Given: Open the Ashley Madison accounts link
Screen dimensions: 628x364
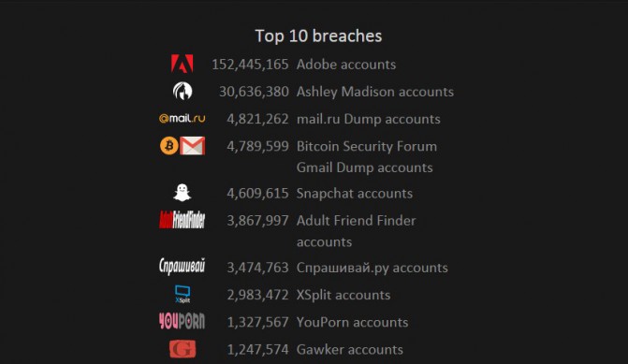Looking at the screenshot, I should 375,92.
